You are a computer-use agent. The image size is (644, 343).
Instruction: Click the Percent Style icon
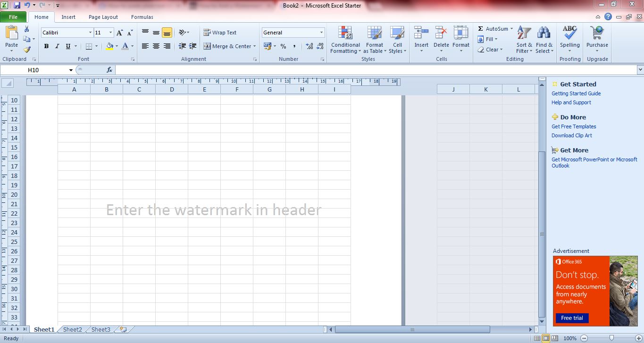pyautogui.click(x=283, y=46)
